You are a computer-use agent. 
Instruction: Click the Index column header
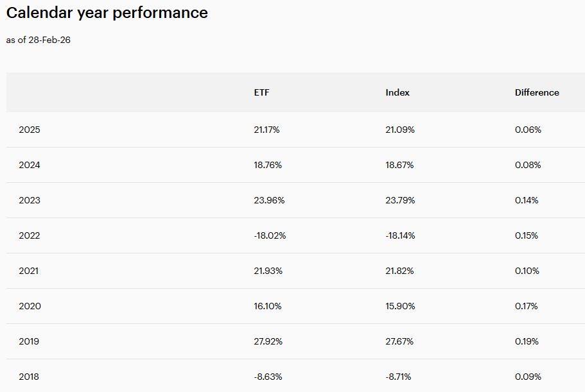tap(397, 92)
